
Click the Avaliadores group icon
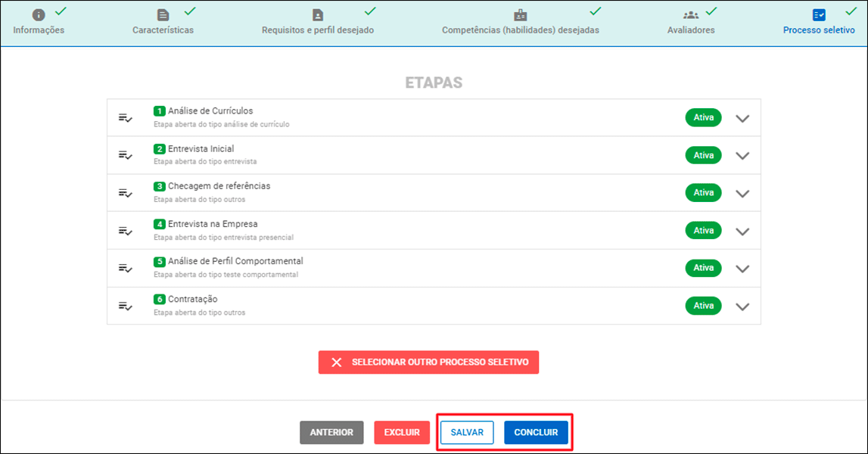point(690,15)
